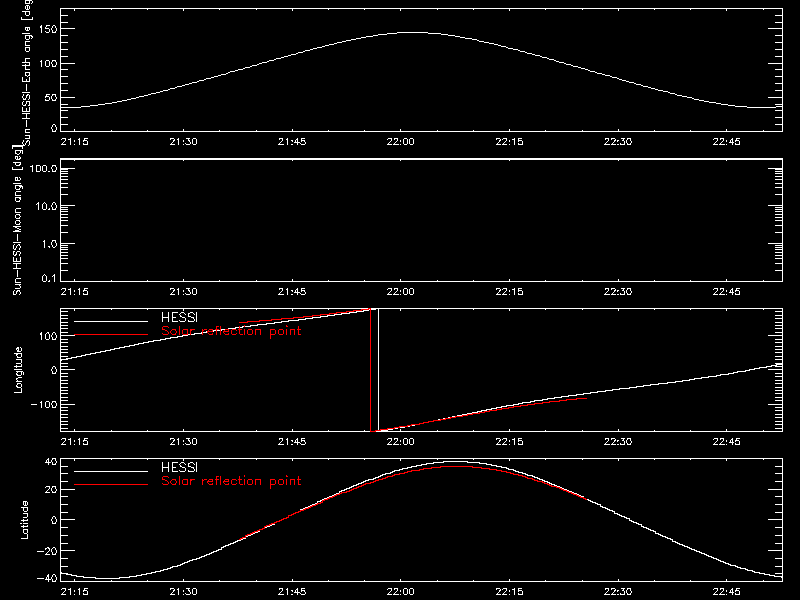Image resolution: width=800 pixels, height=600 pixels.
Task: Click 22:15 time label under Moon angle plot
Action: tap(509, 292)
